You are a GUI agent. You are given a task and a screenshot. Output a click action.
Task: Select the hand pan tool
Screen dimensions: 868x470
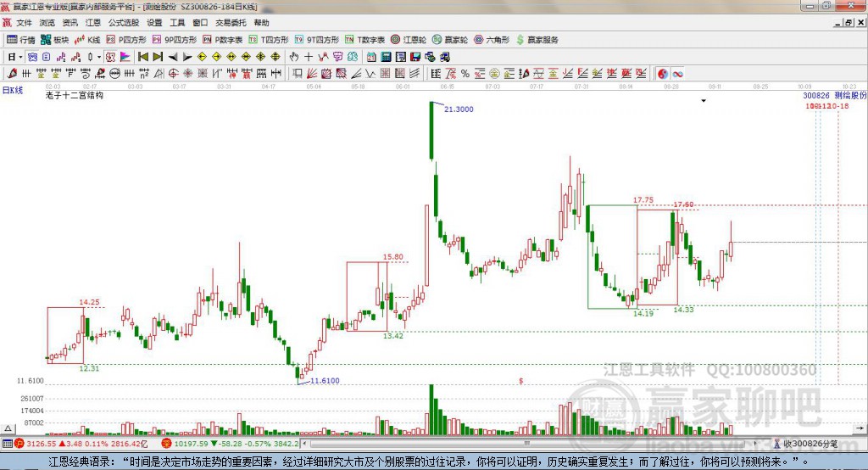[294, 57]
